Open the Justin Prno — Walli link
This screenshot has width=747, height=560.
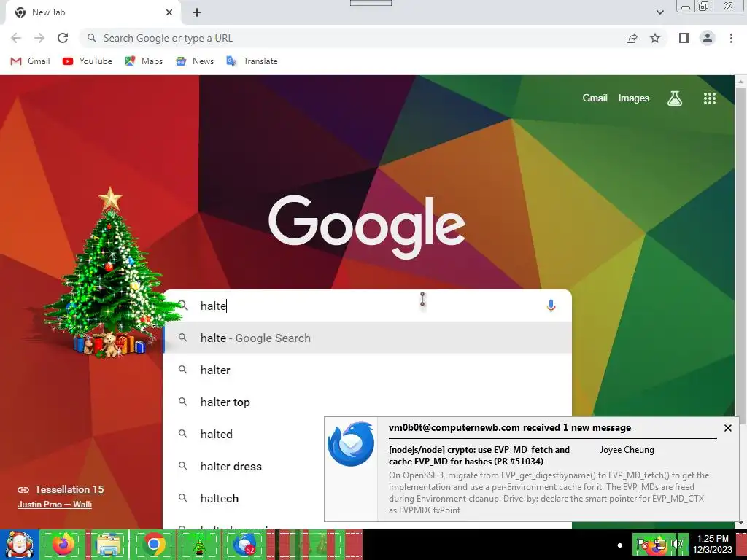55,505
